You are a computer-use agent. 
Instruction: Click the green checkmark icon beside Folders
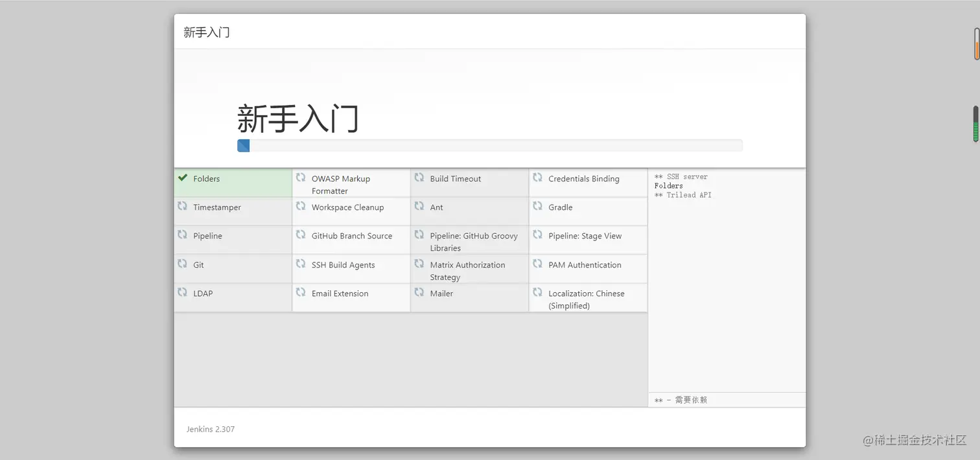click(183, 178)
